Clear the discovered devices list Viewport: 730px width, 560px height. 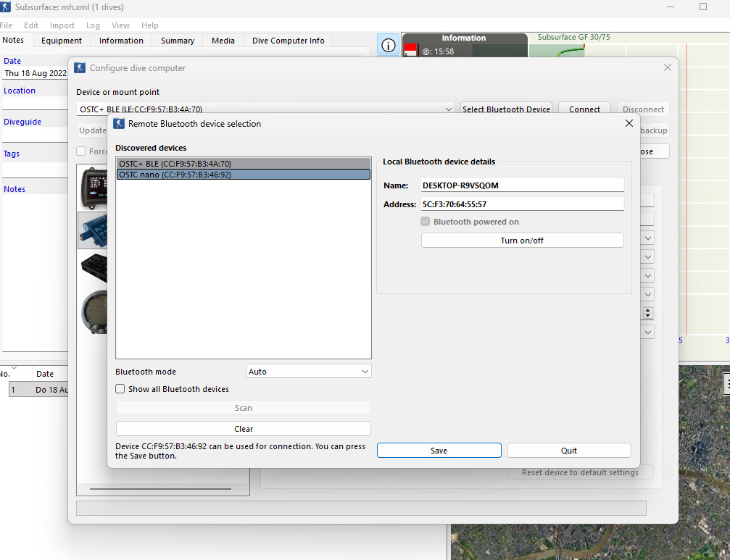point(244,428)
